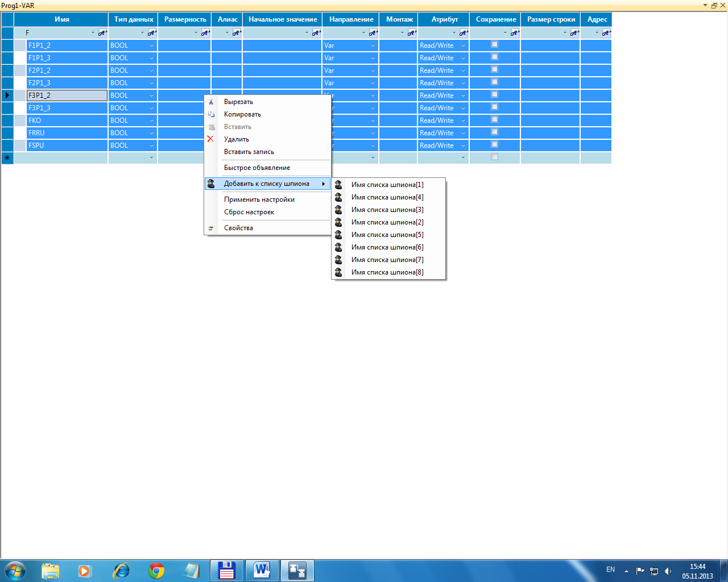Viewport: 728px width, 582px height.
Task: Open the Windows Start menu
Action: tap(15, 571)
